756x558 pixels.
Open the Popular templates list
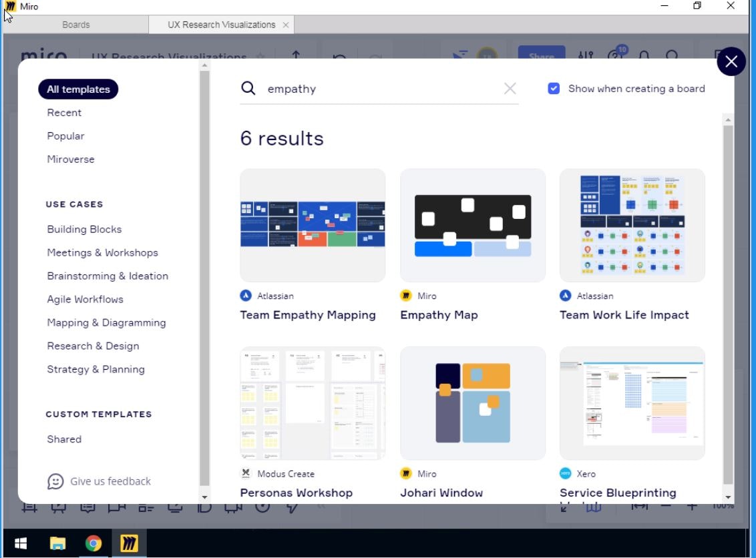click(x=65, y=136)
